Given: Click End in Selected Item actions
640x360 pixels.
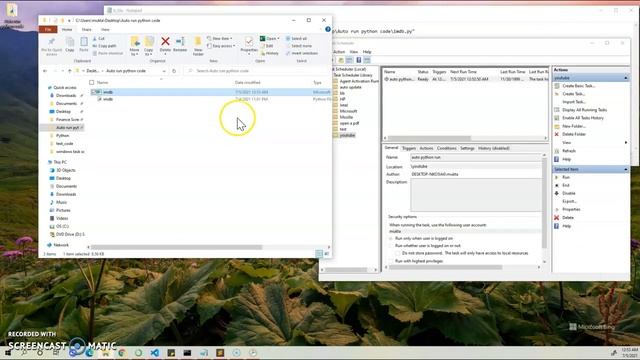Looking at the screenshot, I should point(566,185).
